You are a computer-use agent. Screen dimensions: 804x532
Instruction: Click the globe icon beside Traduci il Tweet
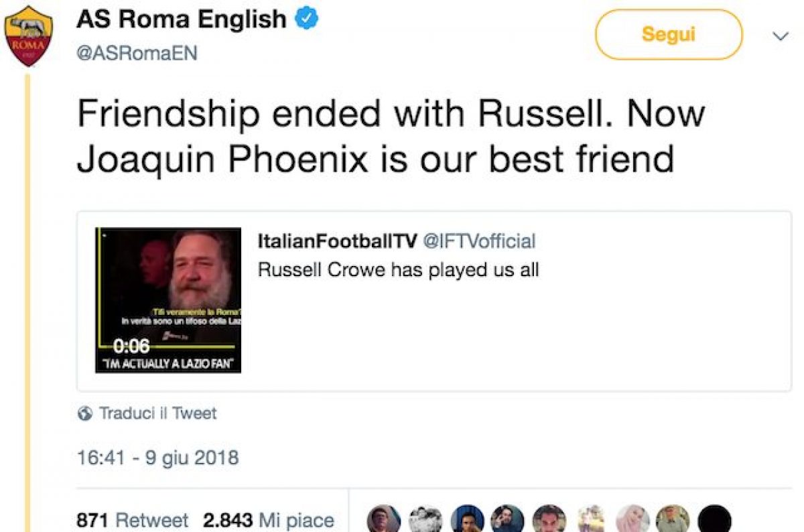(85, 413)
